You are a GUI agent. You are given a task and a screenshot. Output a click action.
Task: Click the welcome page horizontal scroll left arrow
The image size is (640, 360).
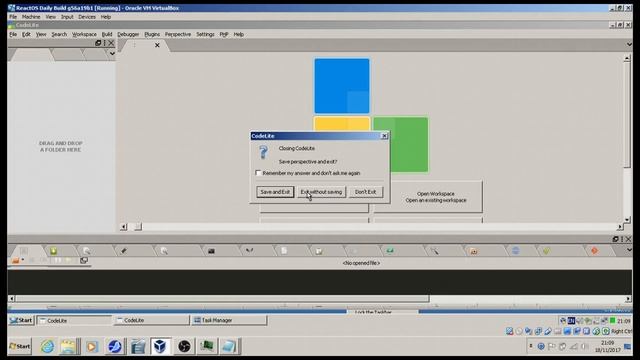click(124, 227)
